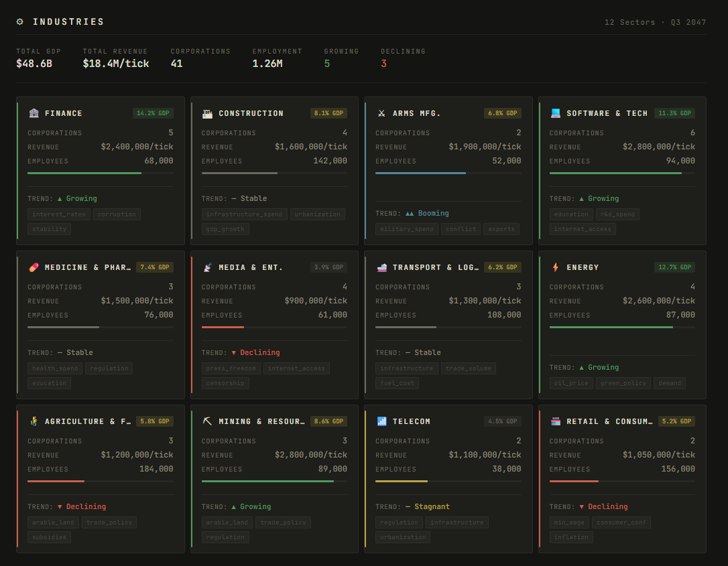Click the Medicine & Pharma pill icon

(x=34, y=267)
